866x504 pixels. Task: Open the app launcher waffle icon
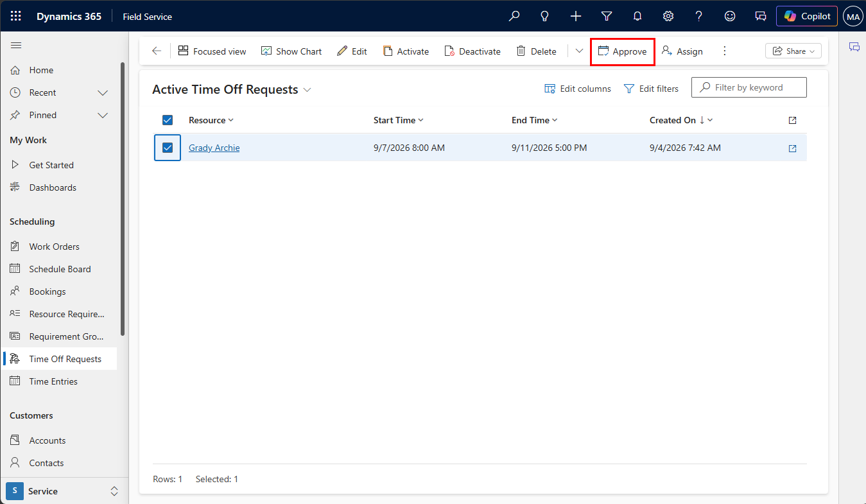coord(15,16)
